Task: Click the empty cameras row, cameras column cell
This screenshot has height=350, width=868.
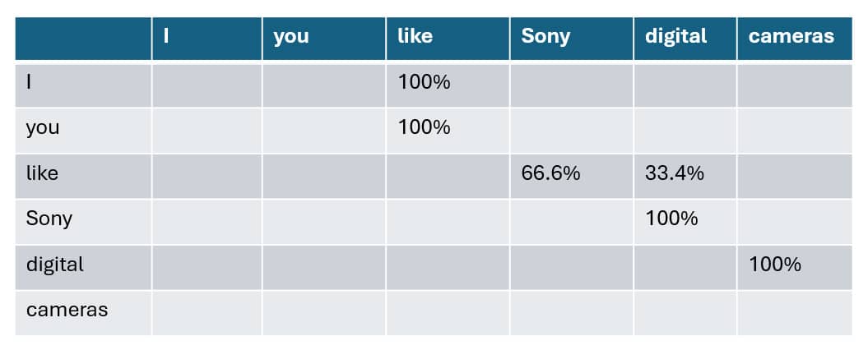Action: pos(795,313)
